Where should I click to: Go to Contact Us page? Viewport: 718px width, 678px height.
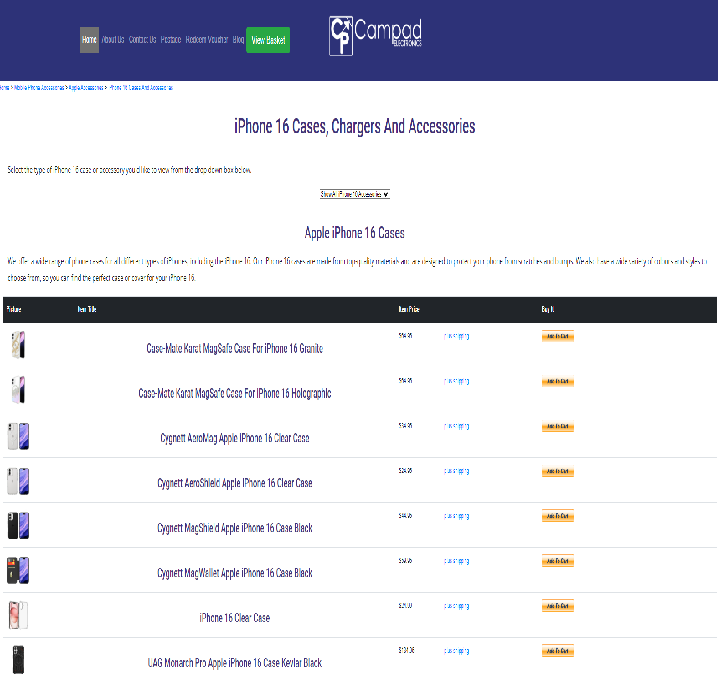(142, 40)
